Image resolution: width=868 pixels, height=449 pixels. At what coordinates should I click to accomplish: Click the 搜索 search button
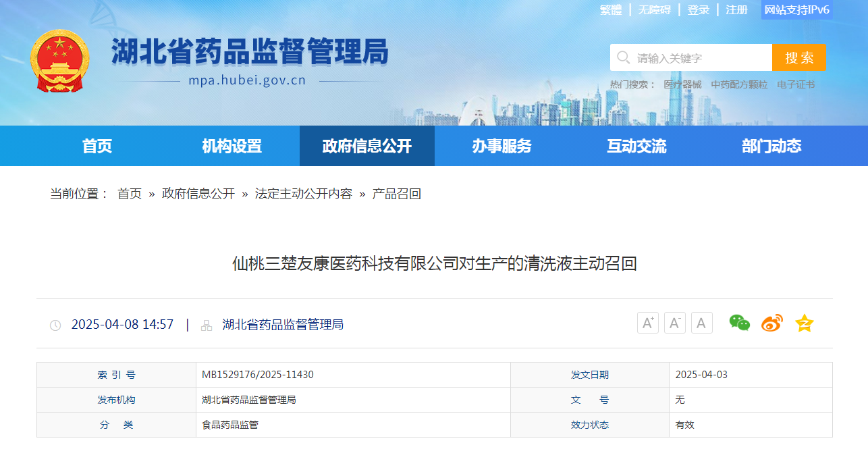pos(799,57)
